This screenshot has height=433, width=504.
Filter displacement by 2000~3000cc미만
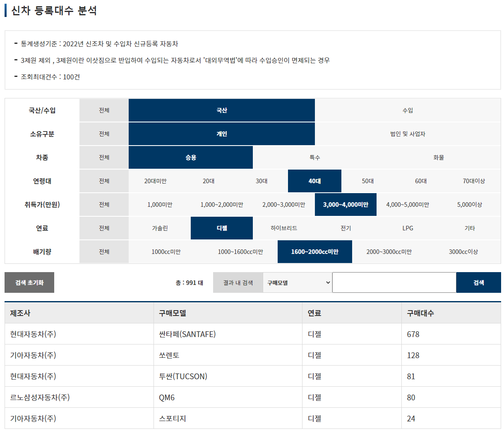click(x=389, y=252)
